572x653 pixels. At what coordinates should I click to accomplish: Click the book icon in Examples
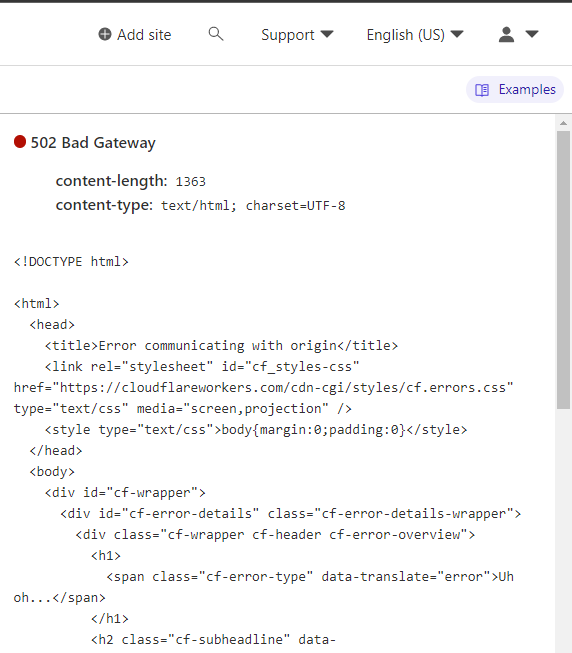pyautogui.click(x=482, y=90)
